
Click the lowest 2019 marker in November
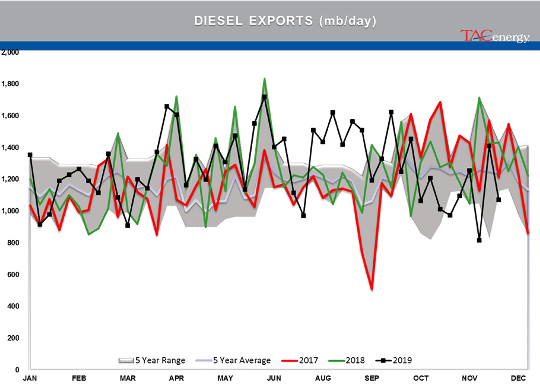(x=479, y=240)
